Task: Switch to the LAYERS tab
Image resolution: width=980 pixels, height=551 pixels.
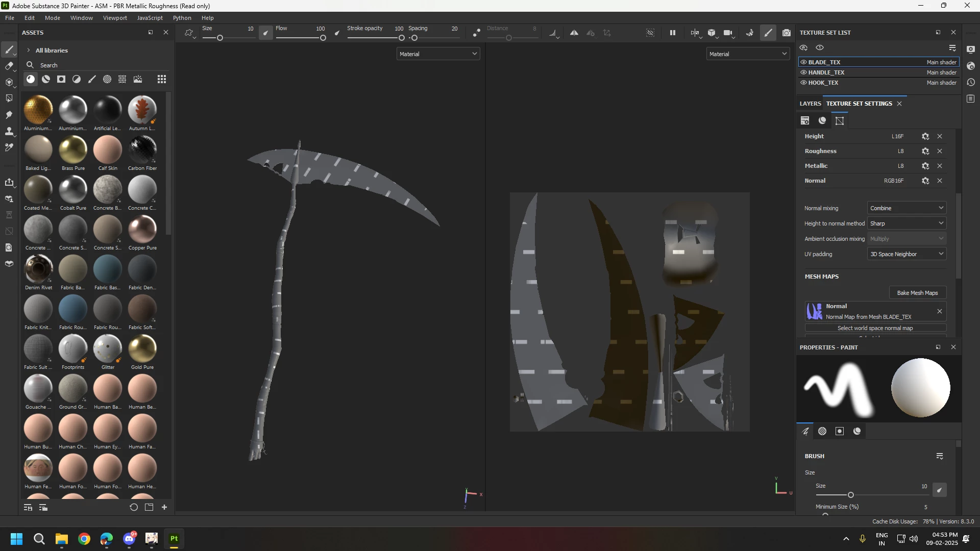Action: coord(810,104)
